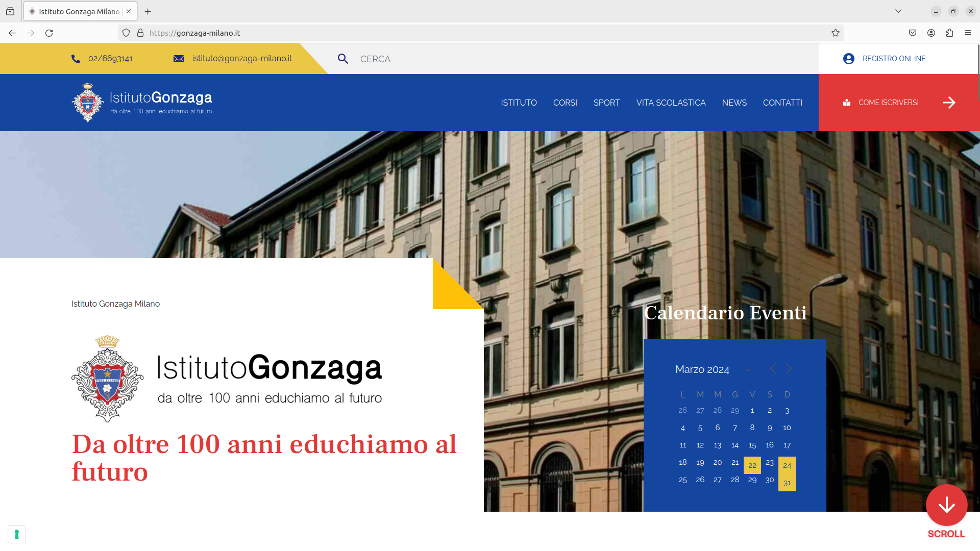The width and height of the screenshot is (980, 551).
Task: Open the SPORT menu
Action: point(606,103)
